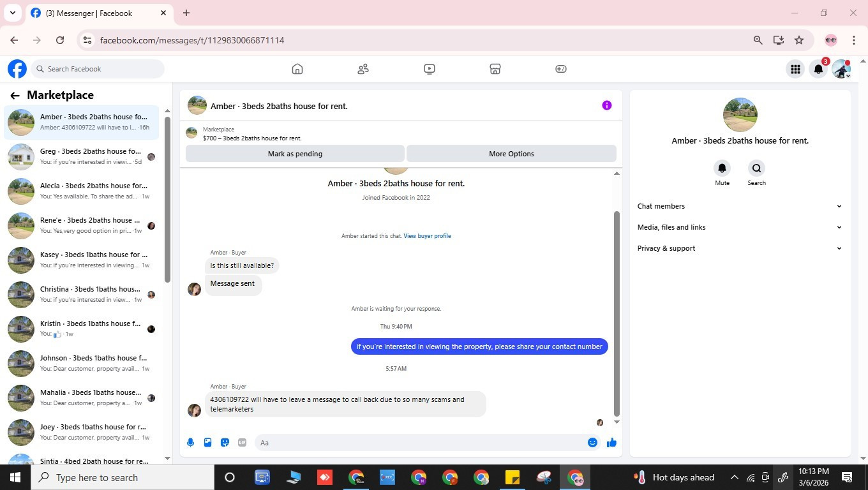This screenshot has width=868, height=490.
Task: Close the Messenger Facebook tab
Action: tap(163, 13)
